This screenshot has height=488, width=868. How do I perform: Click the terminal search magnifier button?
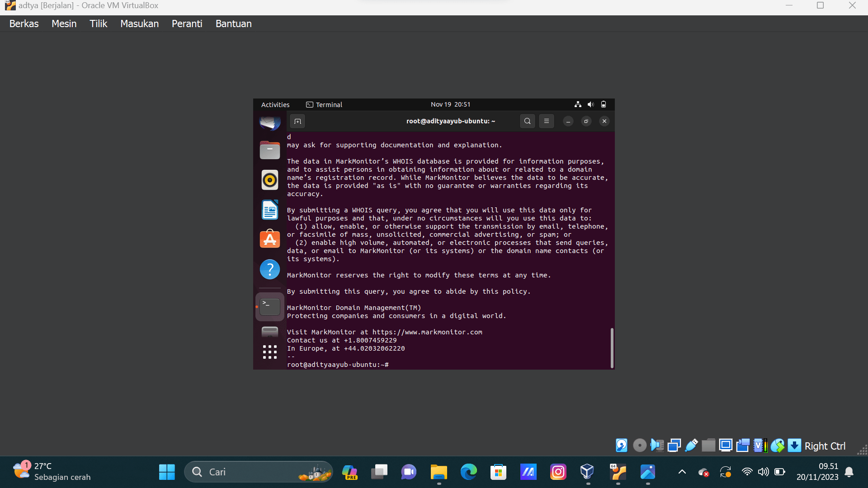pyautogui.click(x=528, y=121)
